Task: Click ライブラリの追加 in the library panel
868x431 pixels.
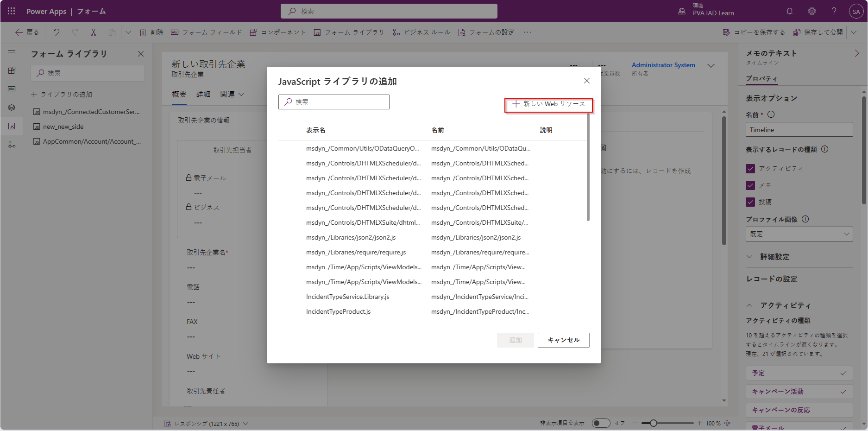Action: [62, 95]
